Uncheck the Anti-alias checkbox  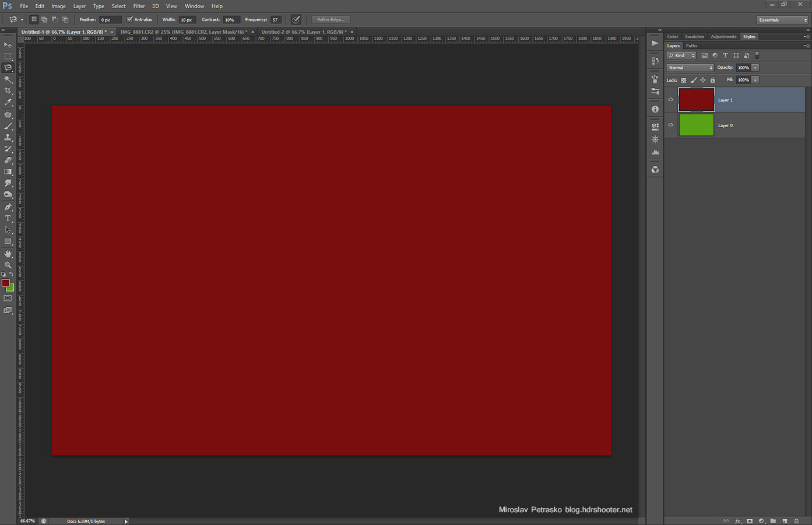point(129,19)
